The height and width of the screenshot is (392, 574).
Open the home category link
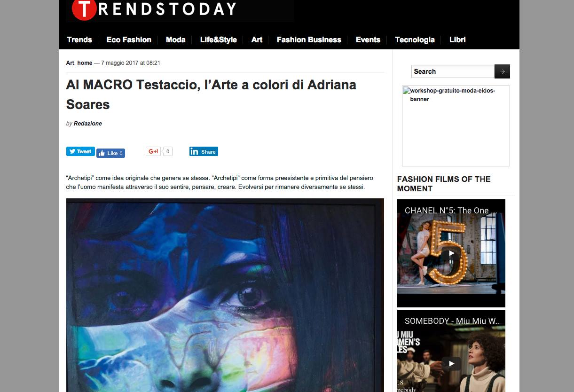point(85,63)
